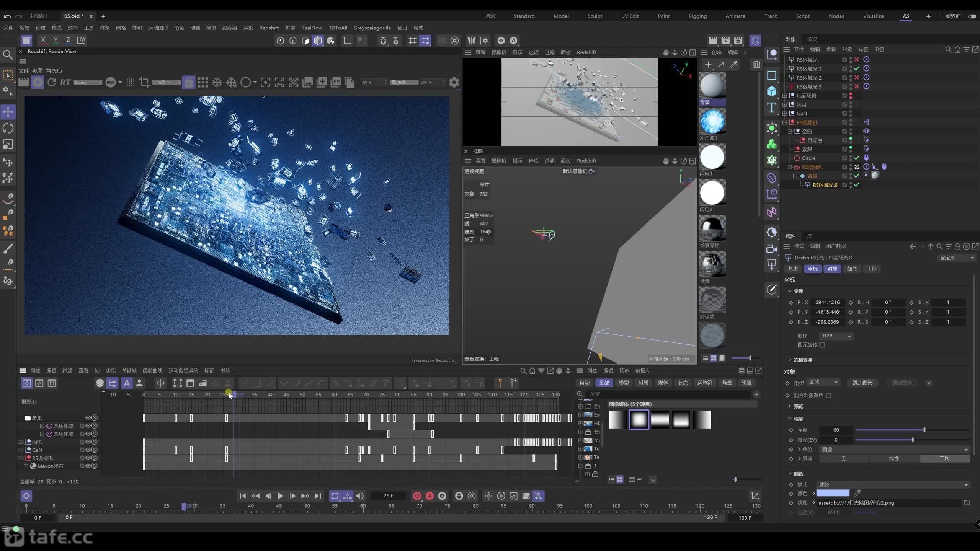Image resolution: width=980 pixels, height=551 pixels.
Task: Toggle visibility eye of GaN timeline track
Action: [x=88, y=450]
